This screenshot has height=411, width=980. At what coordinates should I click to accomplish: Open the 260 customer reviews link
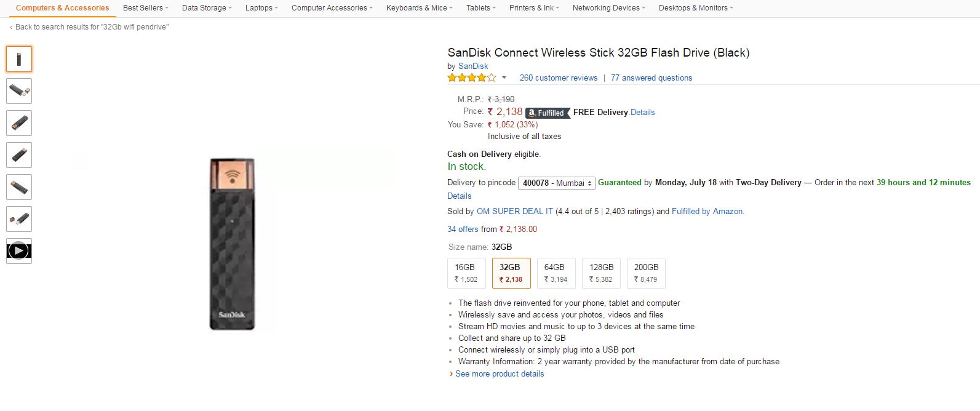[558, 78]
